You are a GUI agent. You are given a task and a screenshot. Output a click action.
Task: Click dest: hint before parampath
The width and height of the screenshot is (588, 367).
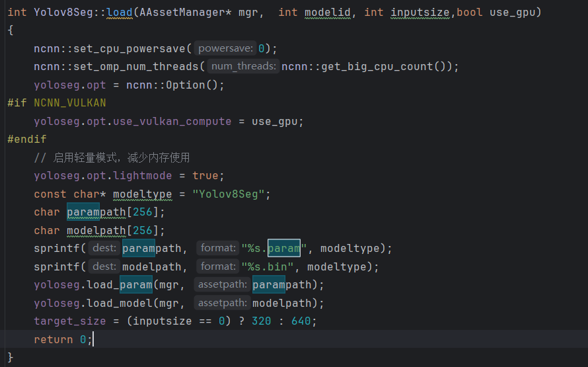pyautogui.click(x=104, y=248)
